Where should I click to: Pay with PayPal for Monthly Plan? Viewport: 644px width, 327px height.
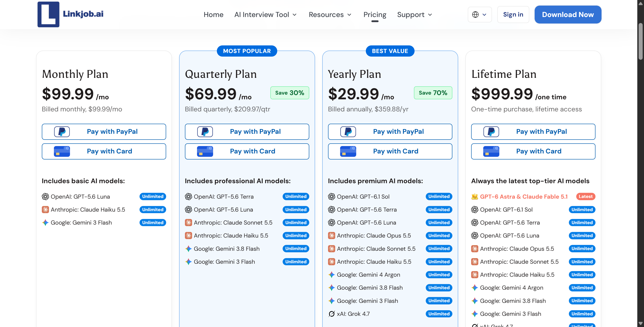click(104, 132)
